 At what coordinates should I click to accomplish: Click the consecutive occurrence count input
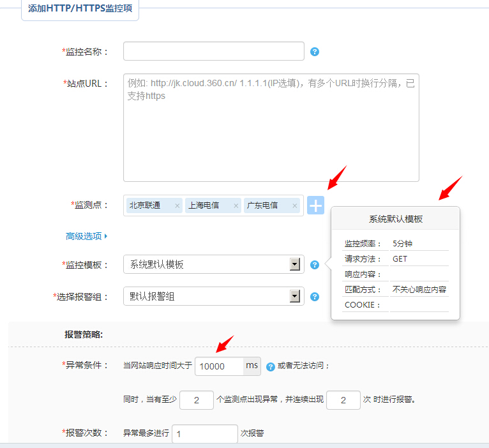pyautogui.click(x=343, y=400)
